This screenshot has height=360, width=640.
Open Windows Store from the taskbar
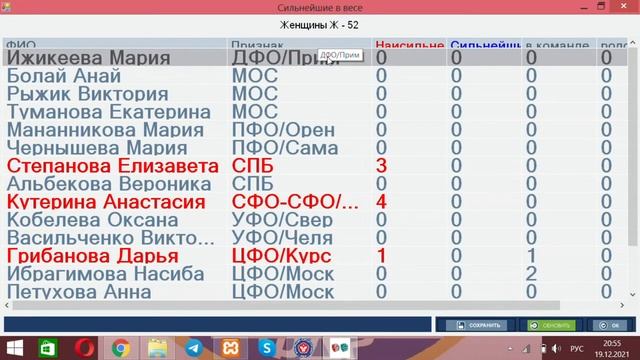(x=48, y=348)
